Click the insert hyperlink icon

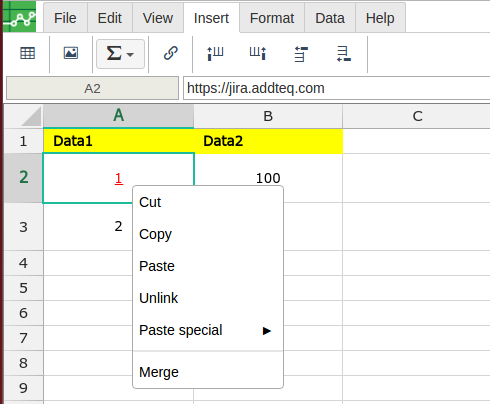pos(171,53)
